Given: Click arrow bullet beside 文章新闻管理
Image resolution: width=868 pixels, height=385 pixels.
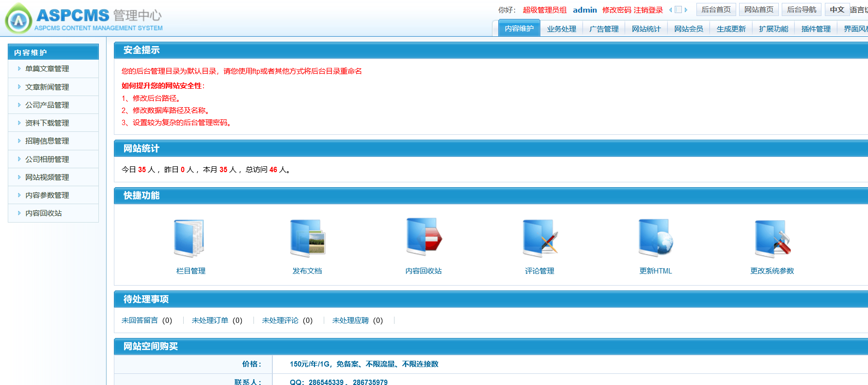Looking at the screenshot, I should pyautogui.click(x=19, y=87).
